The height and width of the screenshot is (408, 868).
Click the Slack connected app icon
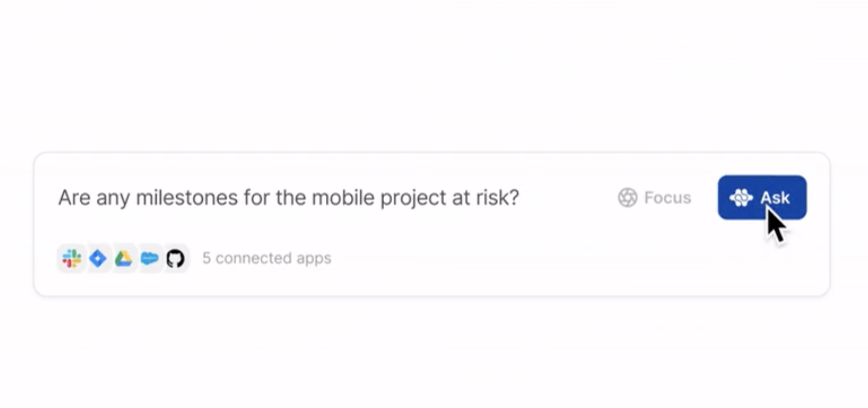pyautogui.click(x=72, y=258)
